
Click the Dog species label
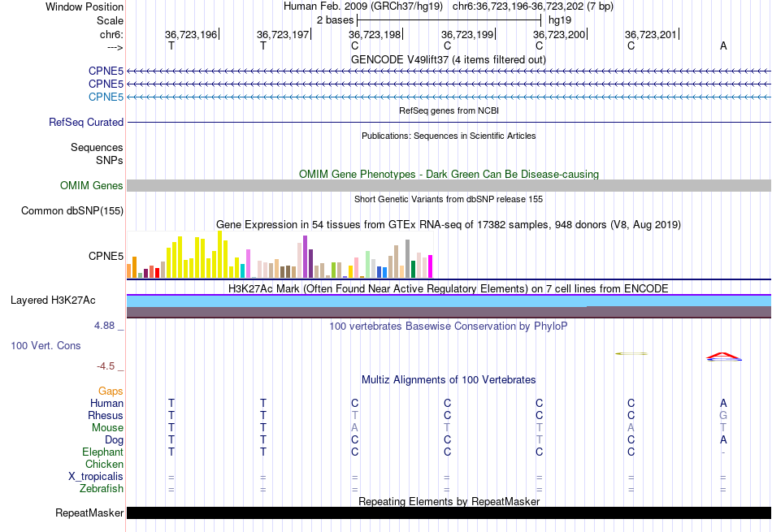114,440
